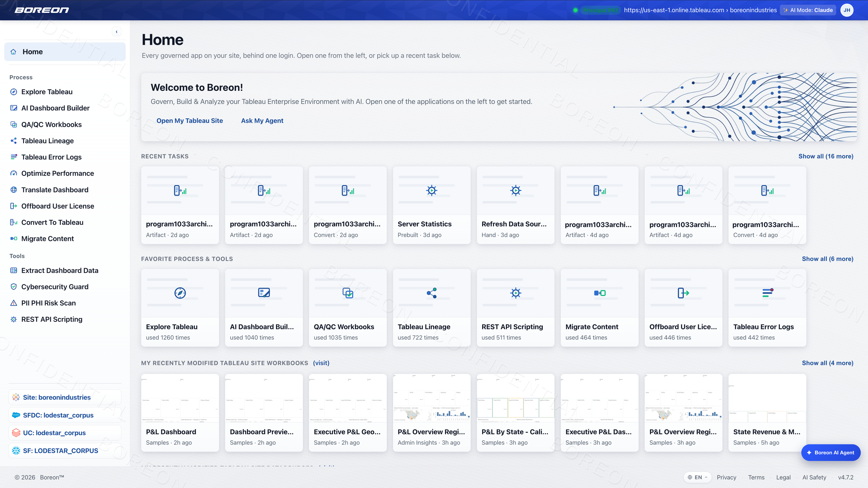Click the (visit) link beside workbooks heading
868x488 pixels.
[x=321, y=363]
